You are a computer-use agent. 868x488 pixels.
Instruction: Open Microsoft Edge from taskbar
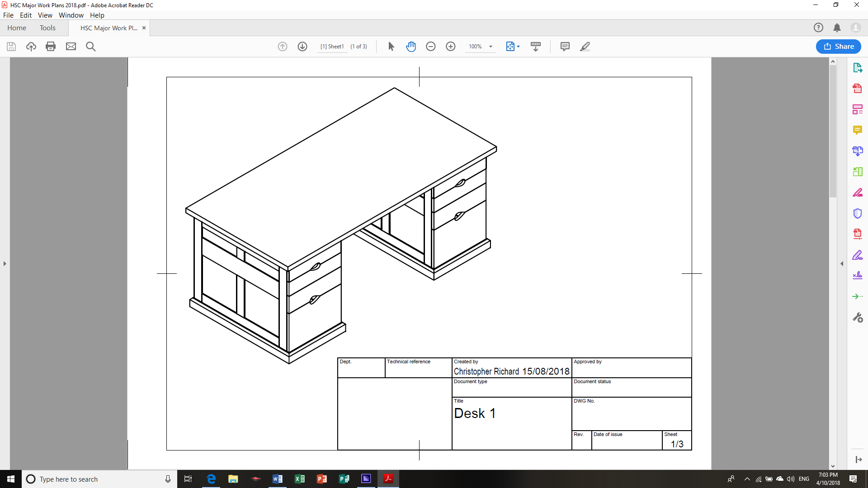coord(211,479)
